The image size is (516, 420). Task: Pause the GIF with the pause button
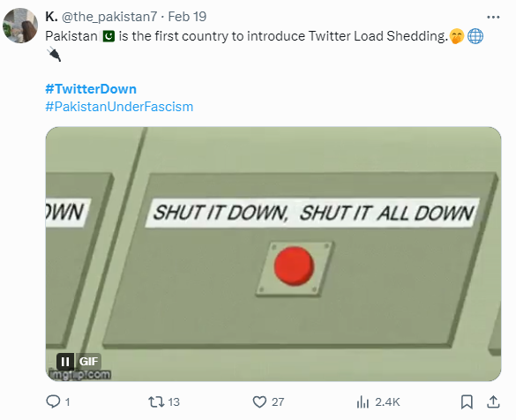[x=65, y=362]
